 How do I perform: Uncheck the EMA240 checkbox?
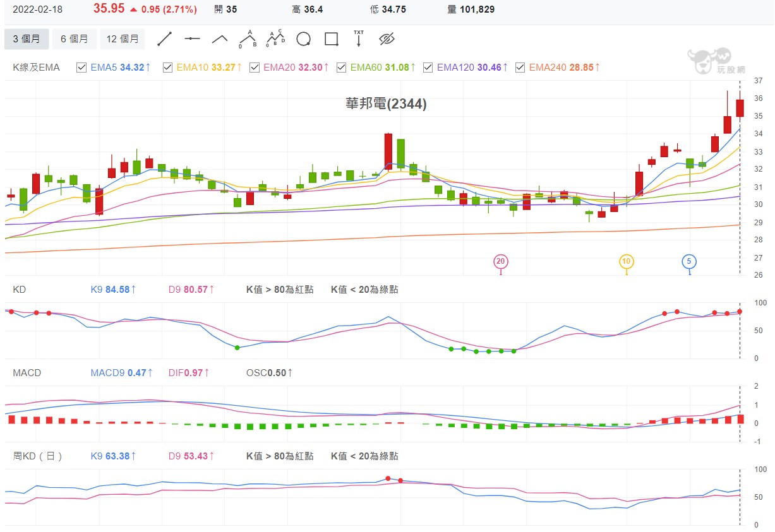pyautogui.click(x=520, y=67)
